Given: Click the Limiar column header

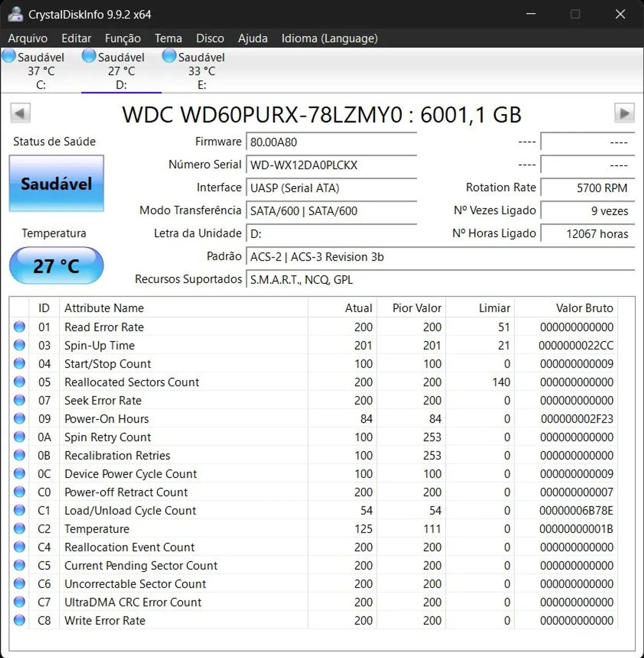Looking at the screenshot, I should click(480, 308).
